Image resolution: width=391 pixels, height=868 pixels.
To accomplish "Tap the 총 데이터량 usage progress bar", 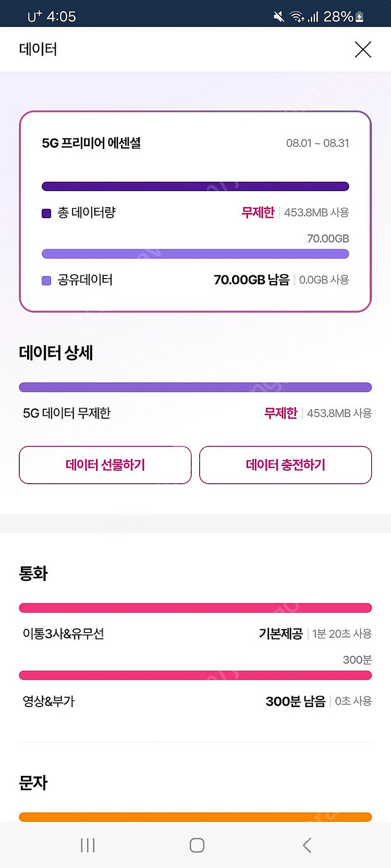I will tap(195, 186).
